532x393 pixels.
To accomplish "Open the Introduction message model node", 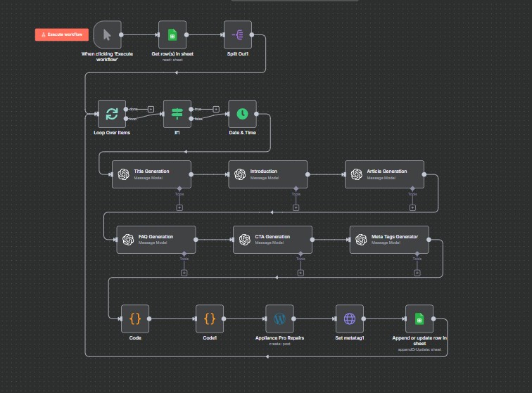I will tap(267, 174).
